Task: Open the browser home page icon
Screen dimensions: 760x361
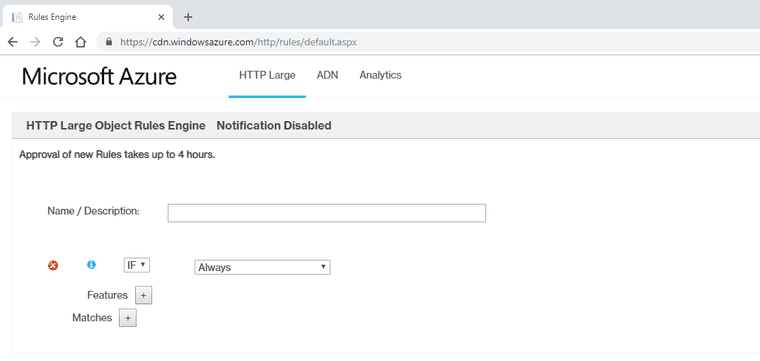Action: [80, 42]
